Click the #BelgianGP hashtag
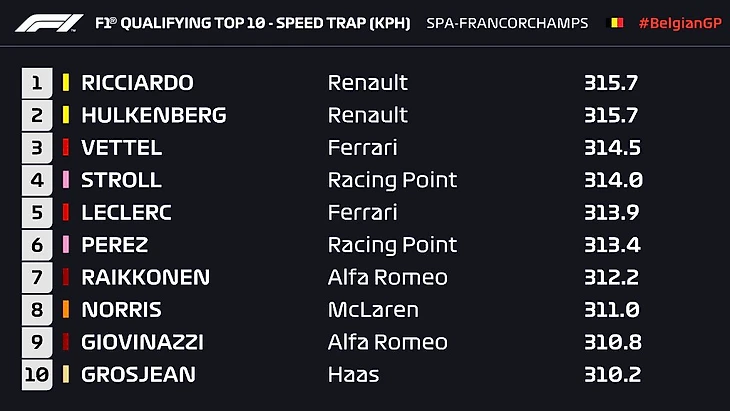730x411 pixels. (x=680, y=22)
